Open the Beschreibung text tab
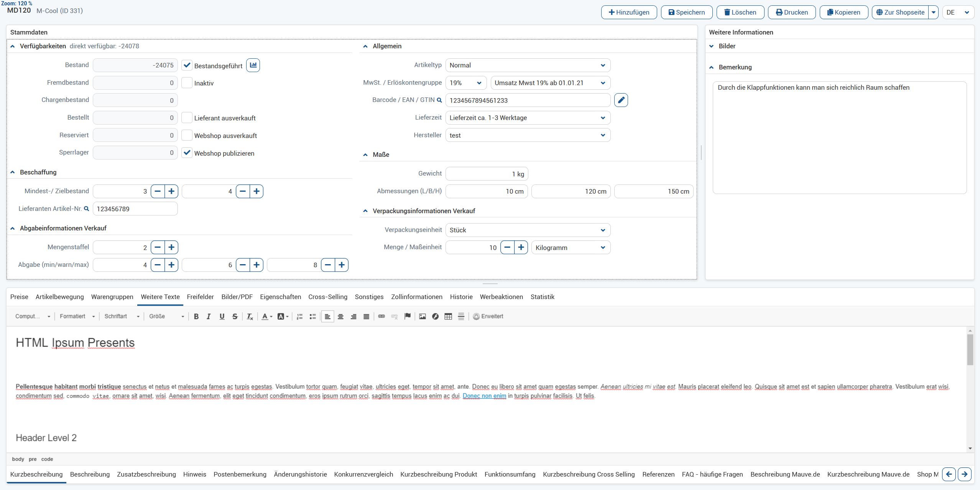The image size is (980, 490). coord(90,474)
